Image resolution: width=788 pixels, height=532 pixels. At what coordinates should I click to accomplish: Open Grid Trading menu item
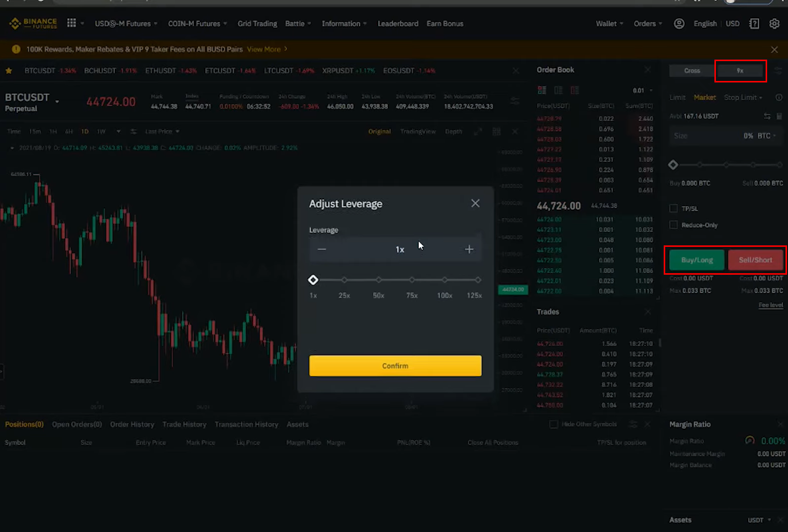(257, 23)
